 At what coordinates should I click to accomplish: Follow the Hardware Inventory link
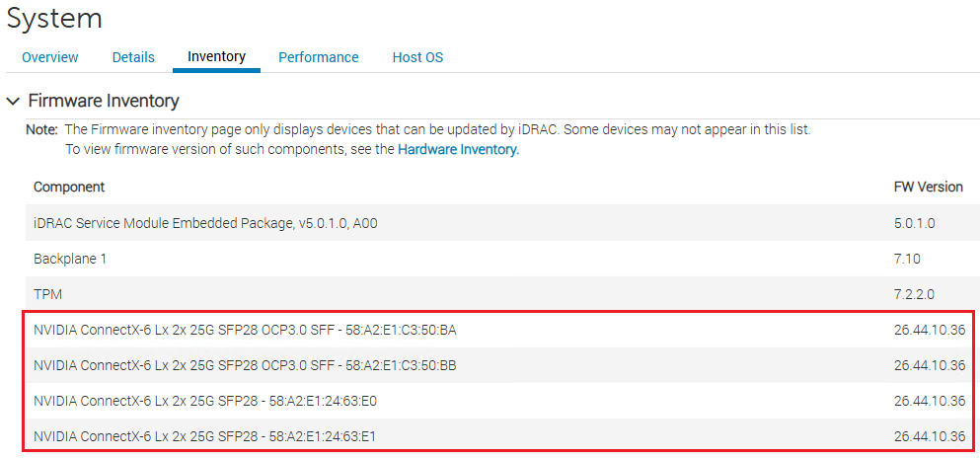coord(457,149)
